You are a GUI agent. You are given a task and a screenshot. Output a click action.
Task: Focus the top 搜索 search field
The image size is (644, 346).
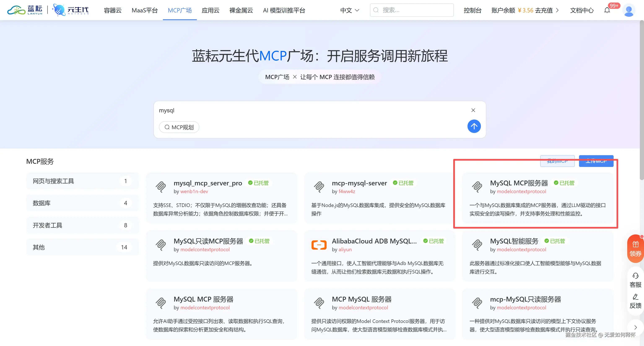(412, 10)
